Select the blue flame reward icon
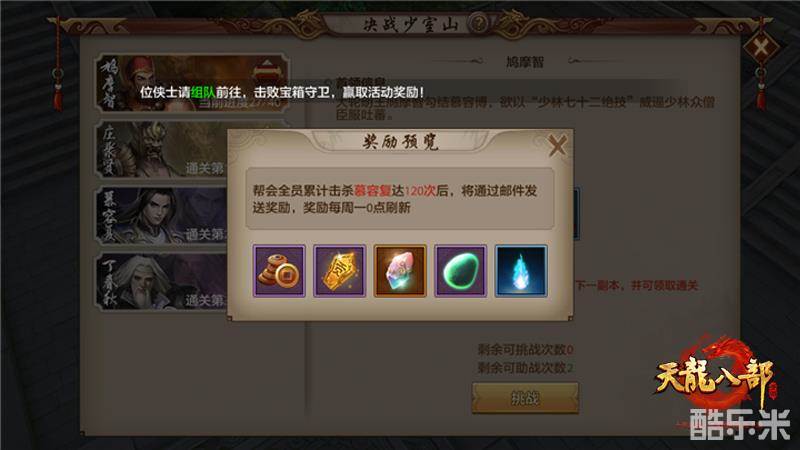 [x=521, y=270]
